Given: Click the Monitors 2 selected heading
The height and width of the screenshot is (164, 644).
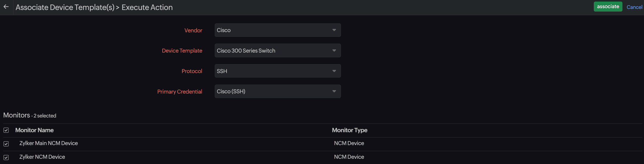Looking at the screenshot, I should click(x=30, y=115).
